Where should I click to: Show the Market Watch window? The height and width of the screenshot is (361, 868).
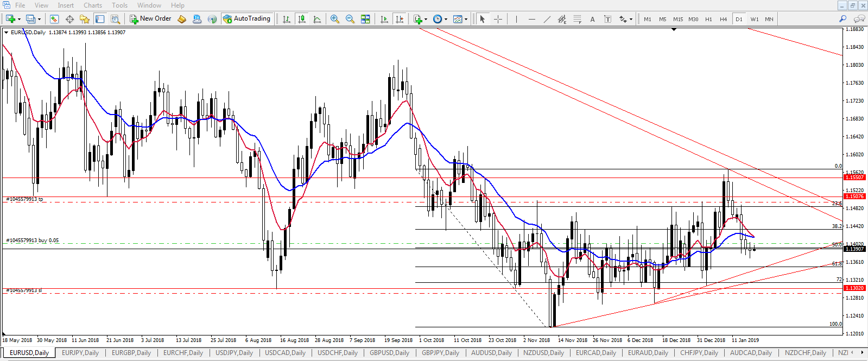[x=54, y=19]
